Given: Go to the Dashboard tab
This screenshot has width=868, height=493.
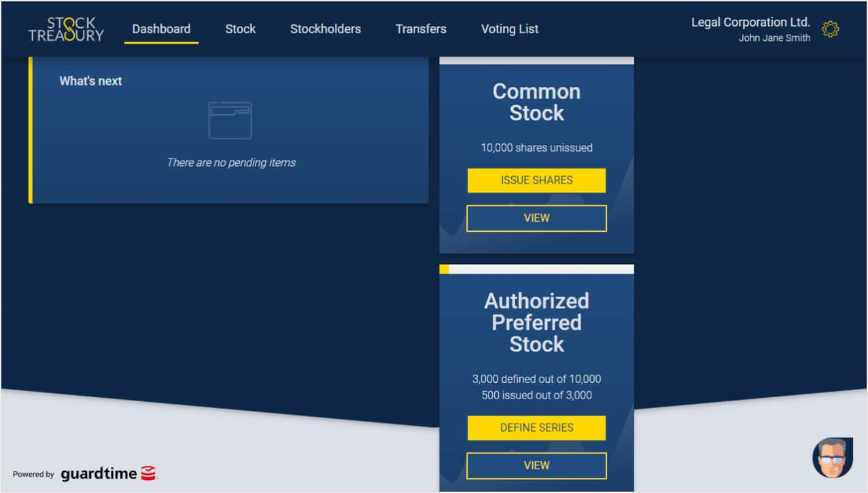Looking at the screenshot, I should pyautogui.click(x=161, y=29).
